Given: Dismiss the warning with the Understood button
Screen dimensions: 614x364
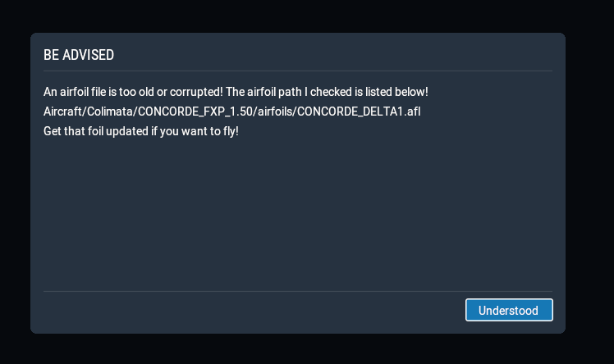Looking at the screenshot, I should point(509,310).
